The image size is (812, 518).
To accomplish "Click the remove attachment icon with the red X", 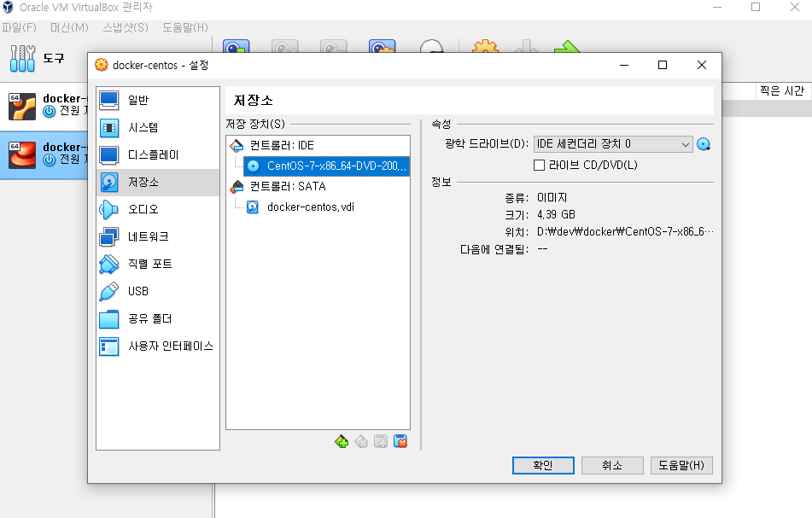I will (x=400, y=441).
